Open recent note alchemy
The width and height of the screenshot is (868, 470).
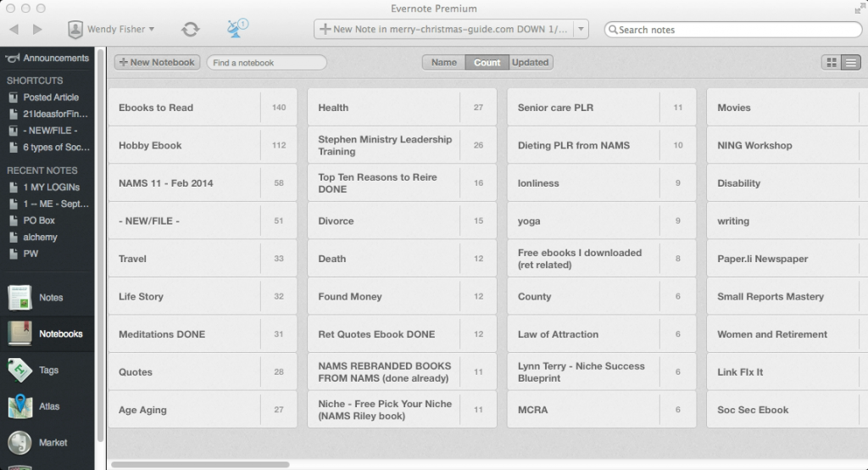click(33, 238)
